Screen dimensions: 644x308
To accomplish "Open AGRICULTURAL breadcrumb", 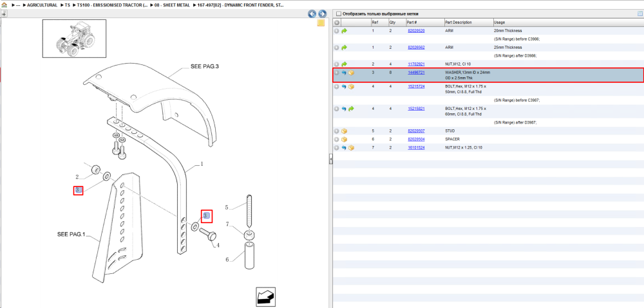I will (x=42, y=5).
